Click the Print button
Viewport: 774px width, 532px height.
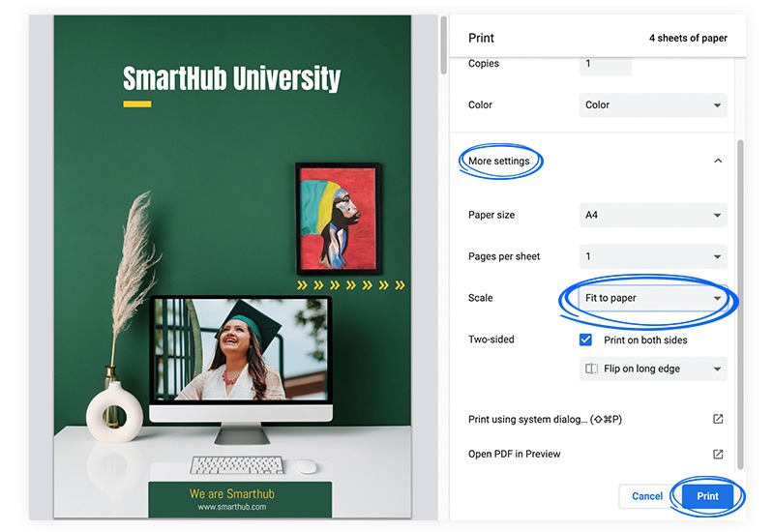[707, 496]
